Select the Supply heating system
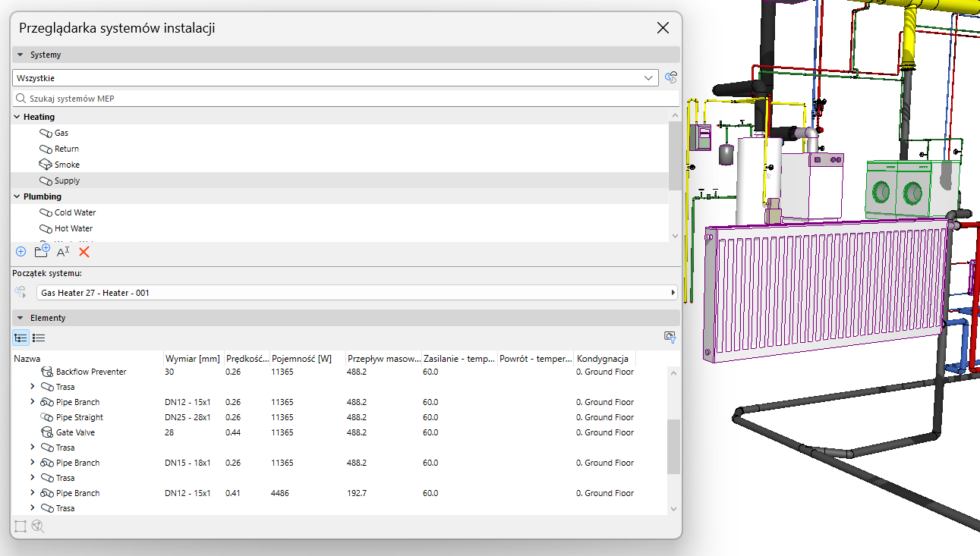The height and width of the screenshot is (556, 980). [339, 181]
